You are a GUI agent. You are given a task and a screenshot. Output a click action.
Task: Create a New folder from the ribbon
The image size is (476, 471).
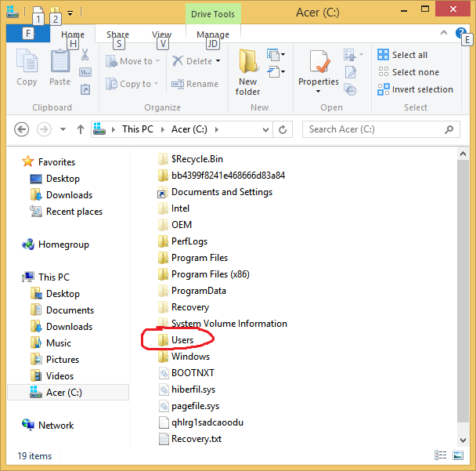pyautogui.click(x=248, y=71)
